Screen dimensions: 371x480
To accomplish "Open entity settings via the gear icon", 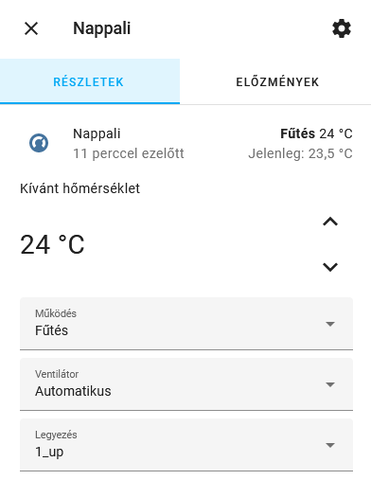I will 342,29.
